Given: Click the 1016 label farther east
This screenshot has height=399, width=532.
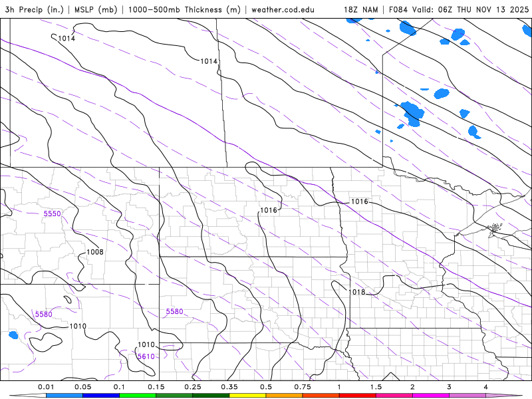Looking at the screenshot, I should tap(359, 201).
